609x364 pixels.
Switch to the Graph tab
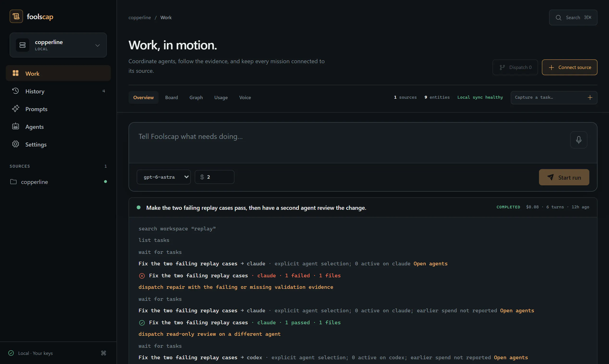[196, 98]
